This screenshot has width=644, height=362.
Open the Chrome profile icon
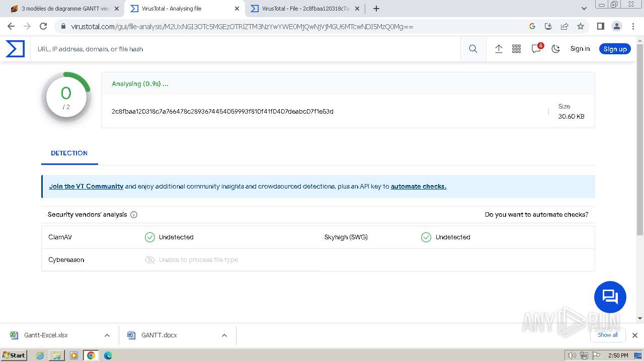coord(617,27)
